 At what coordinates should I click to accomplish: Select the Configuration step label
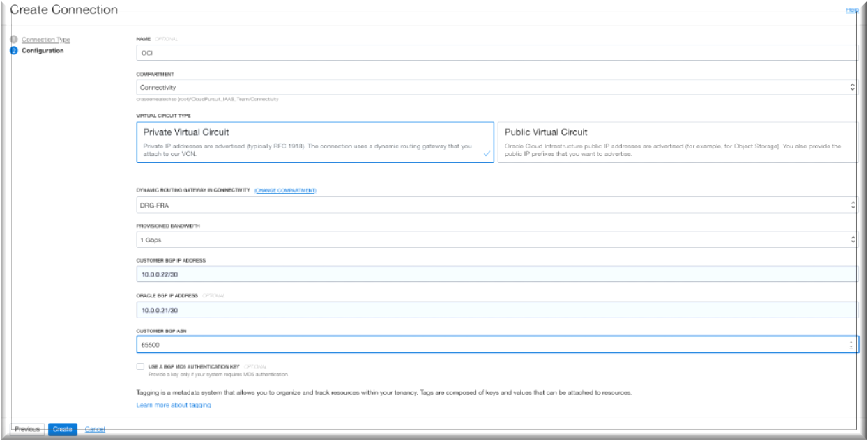pyautogui.click(x=43, y=51)
